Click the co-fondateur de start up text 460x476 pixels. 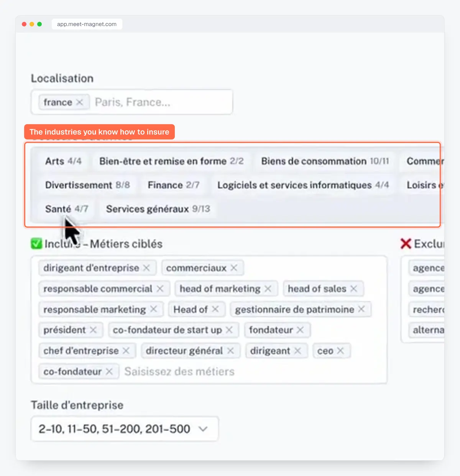pyautogui.click(x=167, y=330)
